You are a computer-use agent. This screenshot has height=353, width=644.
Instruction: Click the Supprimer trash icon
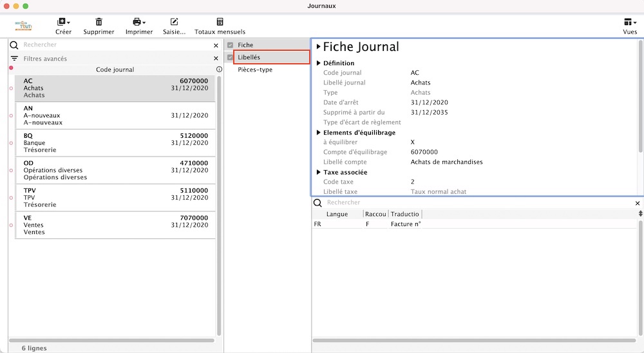(99, 22)
